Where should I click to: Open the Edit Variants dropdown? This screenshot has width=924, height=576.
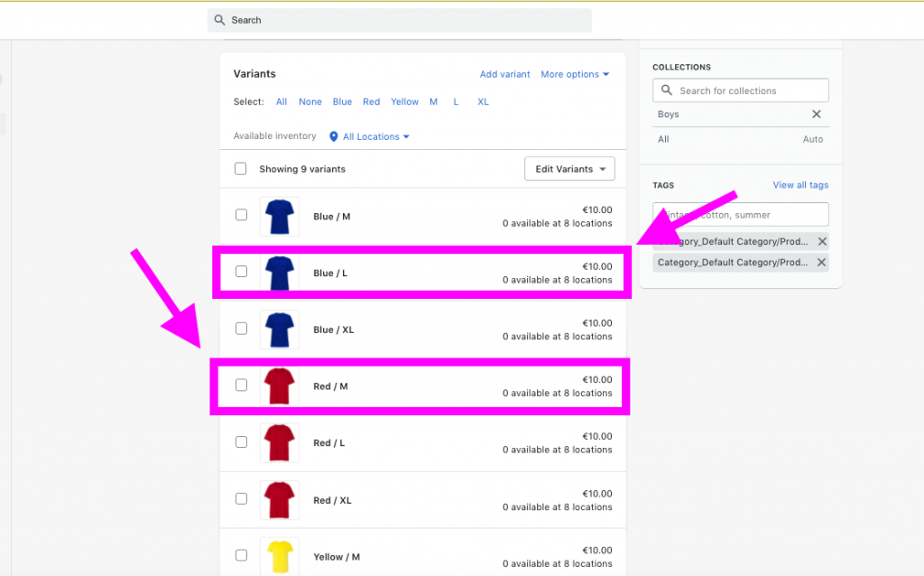(x=569, y=168)
